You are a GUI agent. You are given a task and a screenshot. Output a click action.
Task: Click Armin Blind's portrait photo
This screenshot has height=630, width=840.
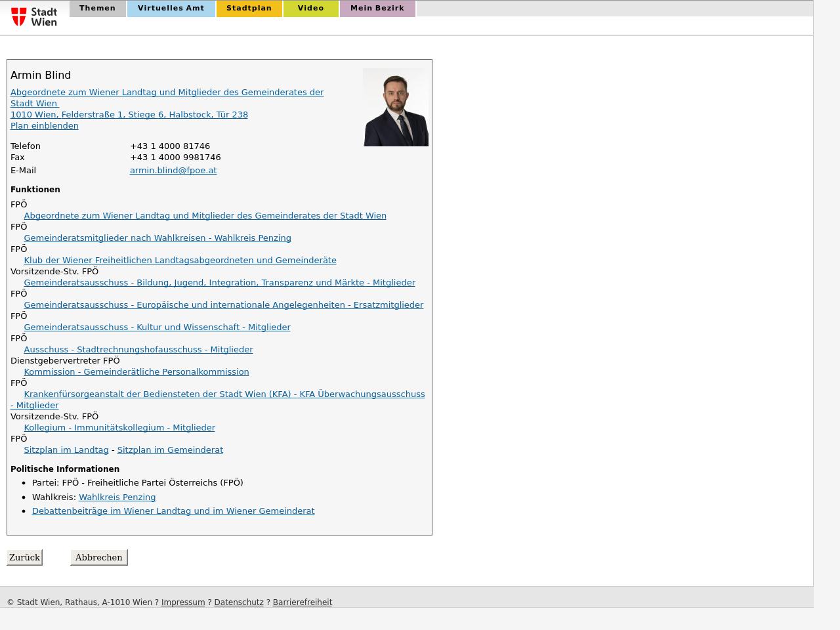coord(396,107)
